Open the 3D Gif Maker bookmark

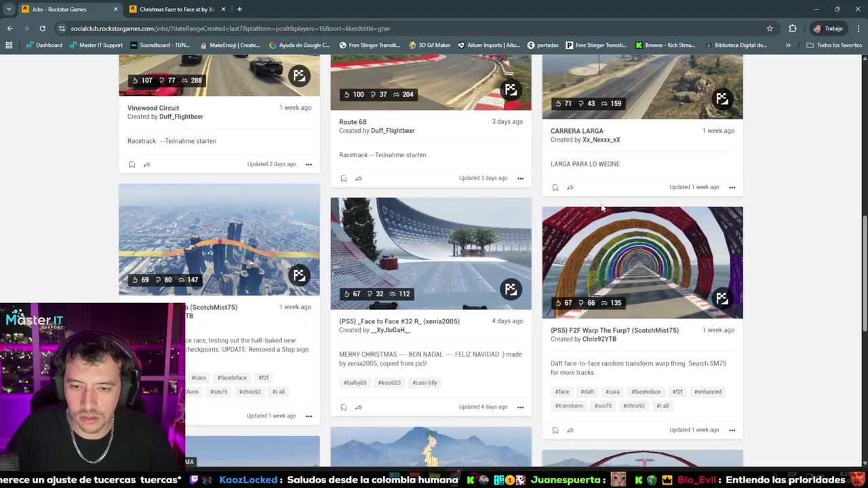430,45
